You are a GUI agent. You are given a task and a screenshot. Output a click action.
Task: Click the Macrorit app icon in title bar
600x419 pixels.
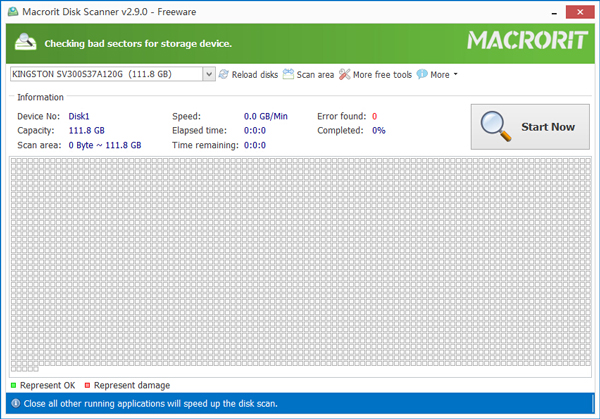[x=13, y=11]
